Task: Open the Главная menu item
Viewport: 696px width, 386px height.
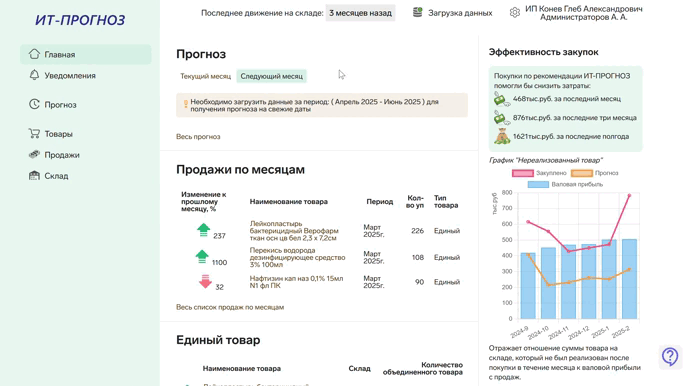Action: click(86, 54)
